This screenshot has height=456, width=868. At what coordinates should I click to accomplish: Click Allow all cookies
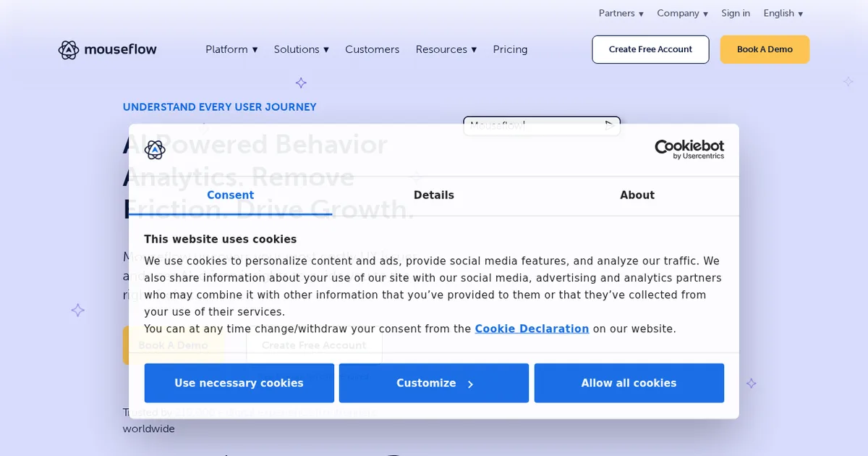point(629,383)
